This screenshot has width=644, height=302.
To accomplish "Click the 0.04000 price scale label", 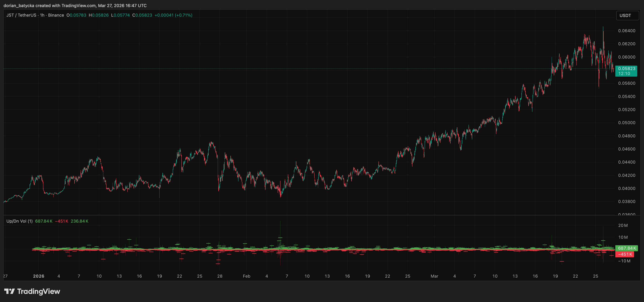I will click(626, 188).
